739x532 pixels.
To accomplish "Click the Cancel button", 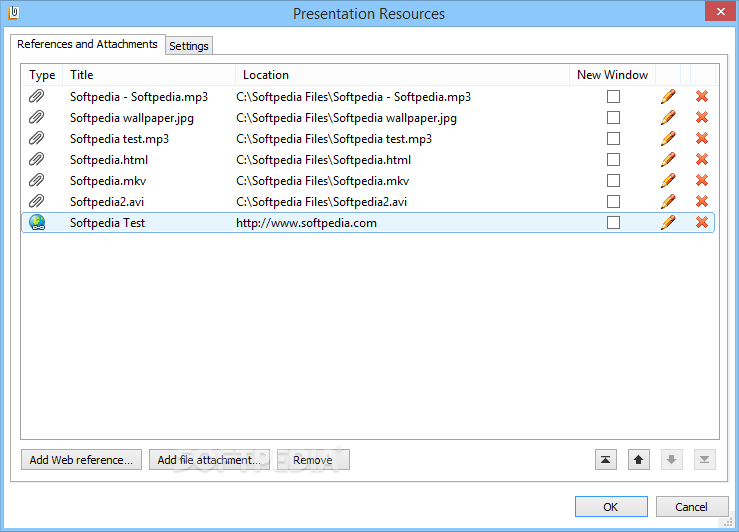I will coord(691,507).
